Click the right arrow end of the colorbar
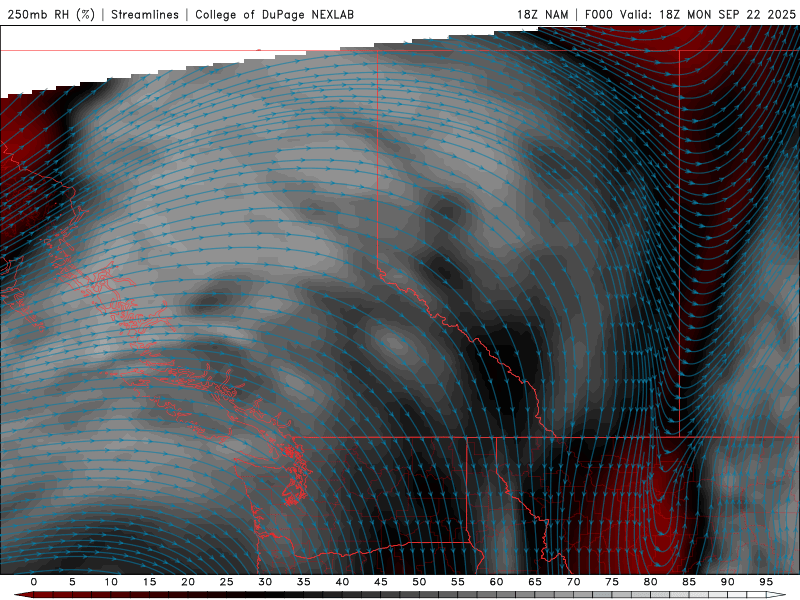 coord(777,595)
